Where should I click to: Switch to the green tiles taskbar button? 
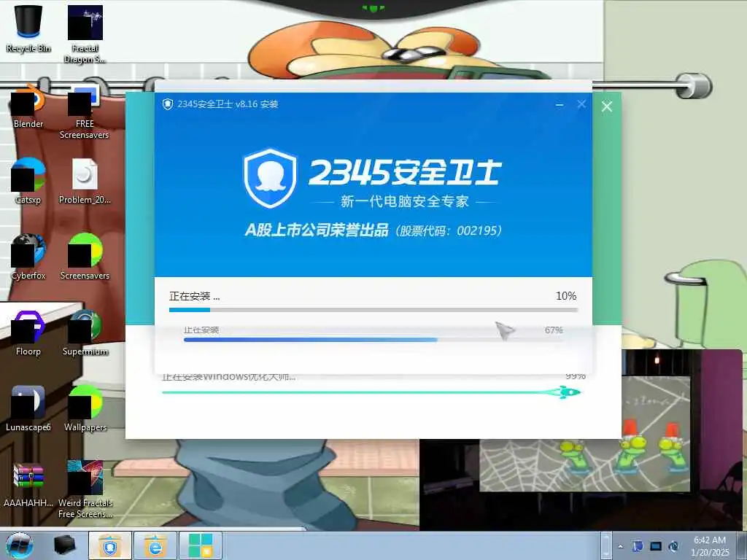tap(201, 545)
